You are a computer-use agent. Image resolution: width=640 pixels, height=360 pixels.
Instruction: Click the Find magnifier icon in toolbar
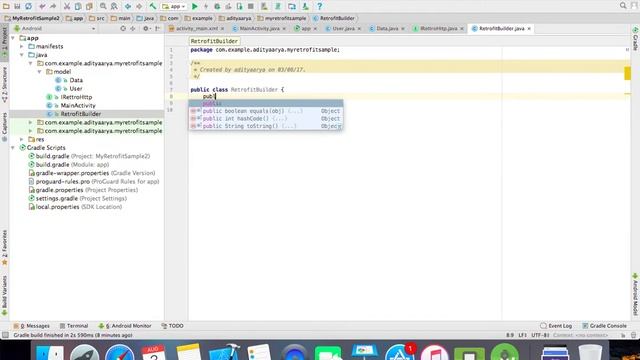pyautogui.click(x=103, y=6)
